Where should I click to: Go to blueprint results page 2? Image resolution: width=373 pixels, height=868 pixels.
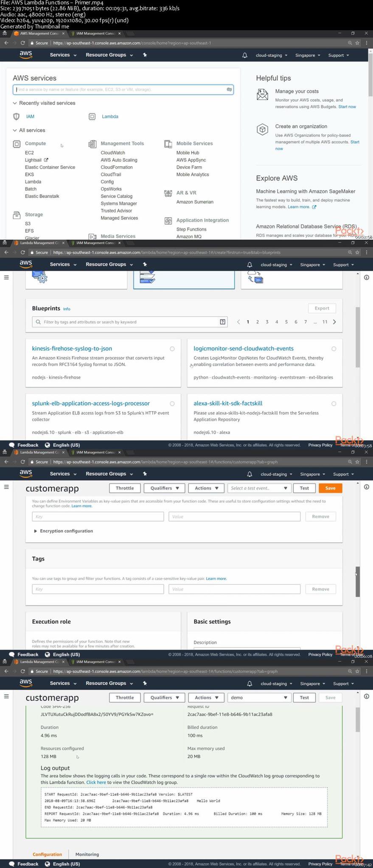point(258,322)
